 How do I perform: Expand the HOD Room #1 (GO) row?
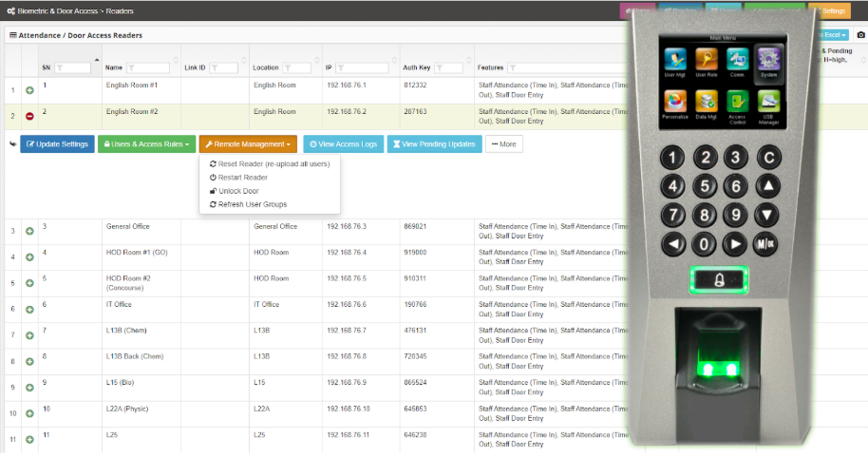click(29, 257)
